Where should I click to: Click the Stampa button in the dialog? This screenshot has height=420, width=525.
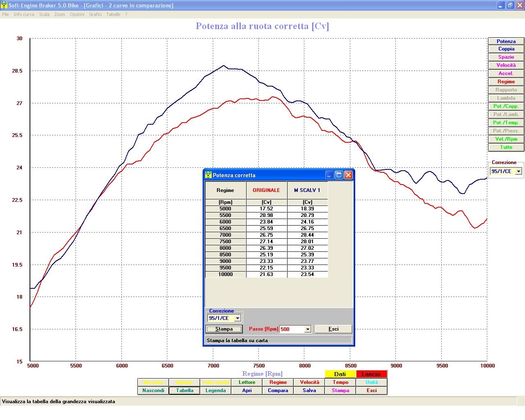224,329
